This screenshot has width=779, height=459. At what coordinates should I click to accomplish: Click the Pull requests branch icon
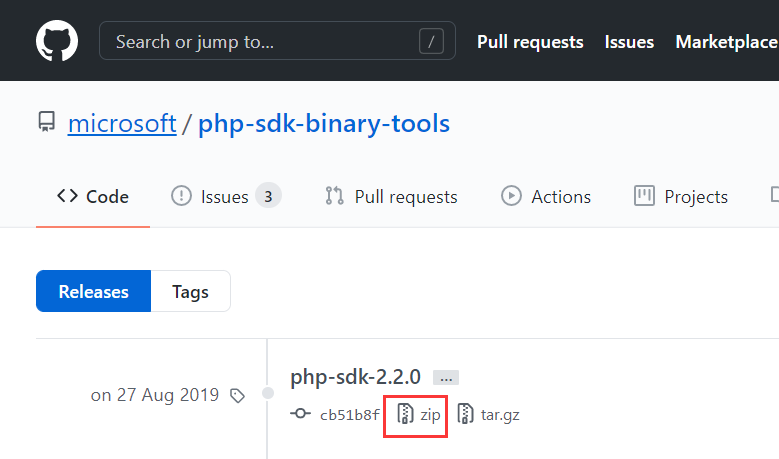(x=334, y=196)
